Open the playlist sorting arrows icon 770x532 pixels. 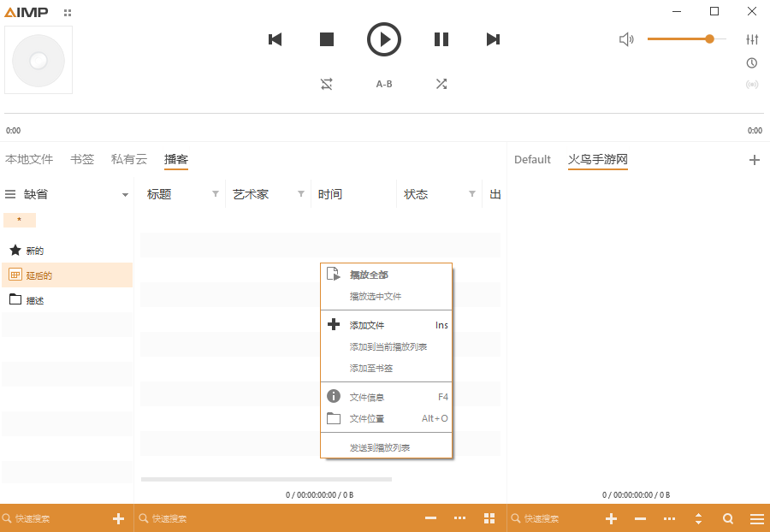point(698,519)
